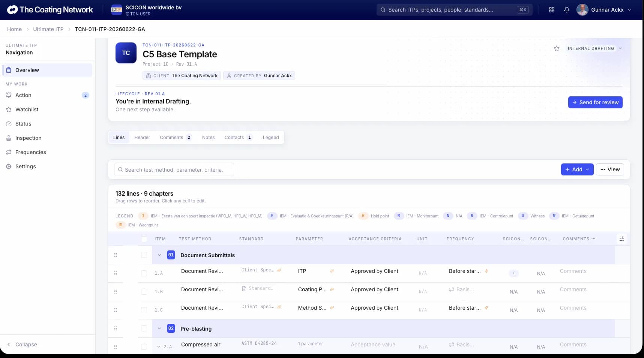Open the Gunnar Ackx user menu
Viewport: 644px width, 358px height.
tap(604, 10)
